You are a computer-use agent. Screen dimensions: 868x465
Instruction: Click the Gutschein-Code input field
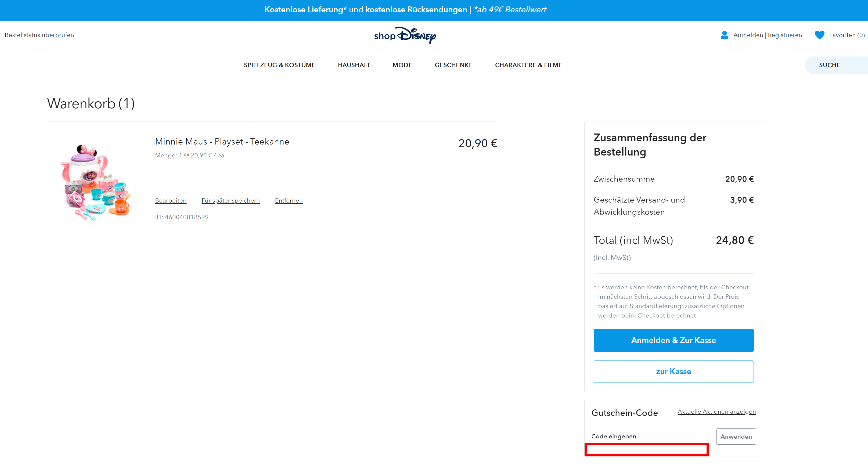coord(647,449)
